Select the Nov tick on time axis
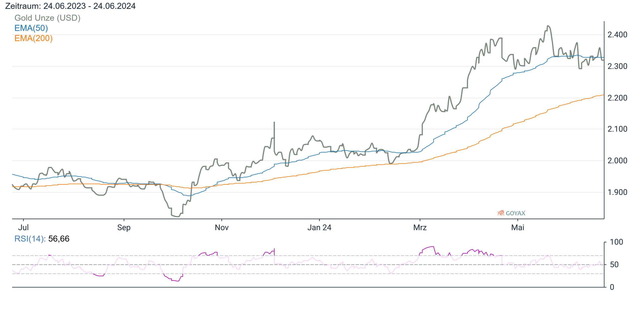 tap(222, 227)
